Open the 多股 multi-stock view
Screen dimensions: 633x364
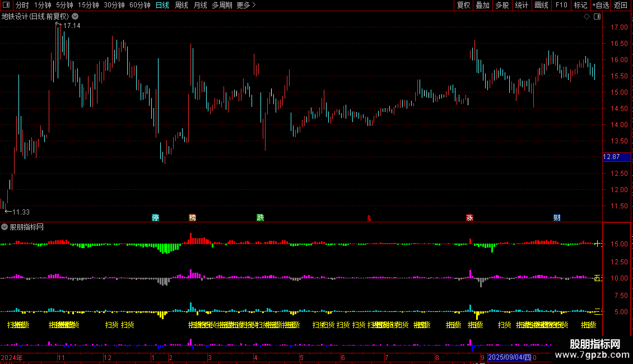[502, 5]
